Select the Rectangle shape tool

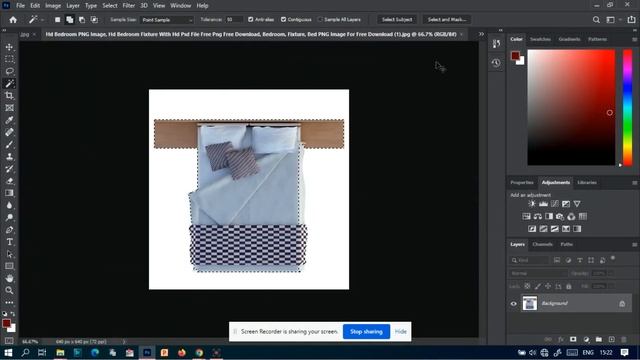[9, 266]
